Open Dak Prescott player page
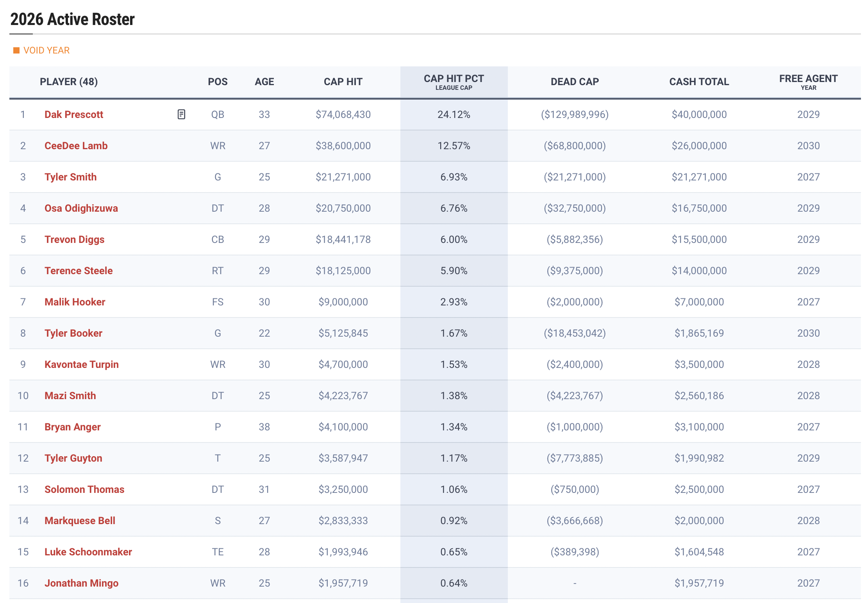Viewport: 868px width, 603px height. click(x=74, y=114)
